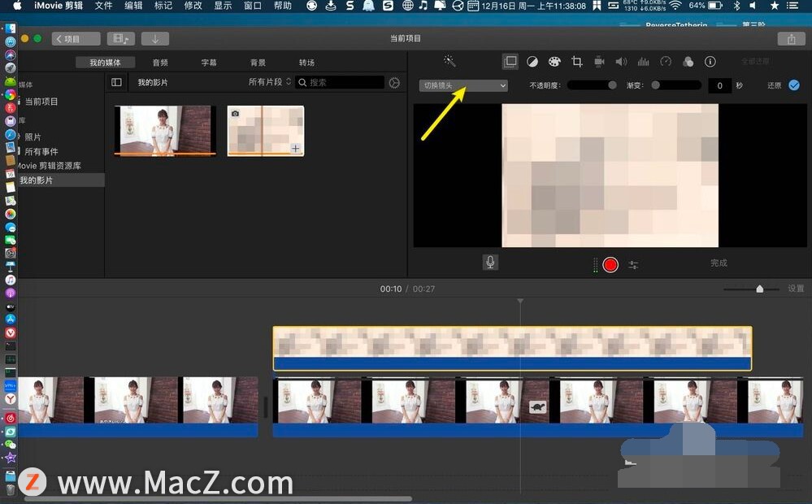
Task: Open the 窗口 menu
Action: pyautogui.click(x=253, y=6)
